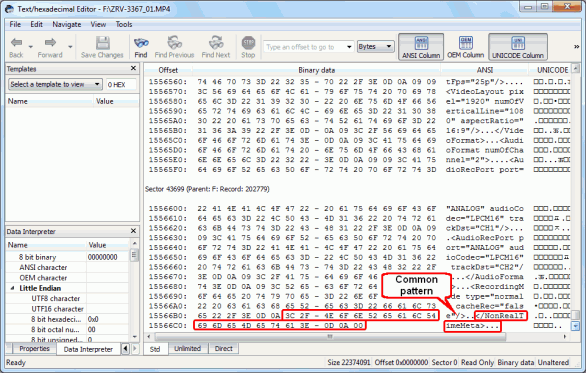
Task: Open the Bytes unit dropdown
Action: (x=376, y=47)
